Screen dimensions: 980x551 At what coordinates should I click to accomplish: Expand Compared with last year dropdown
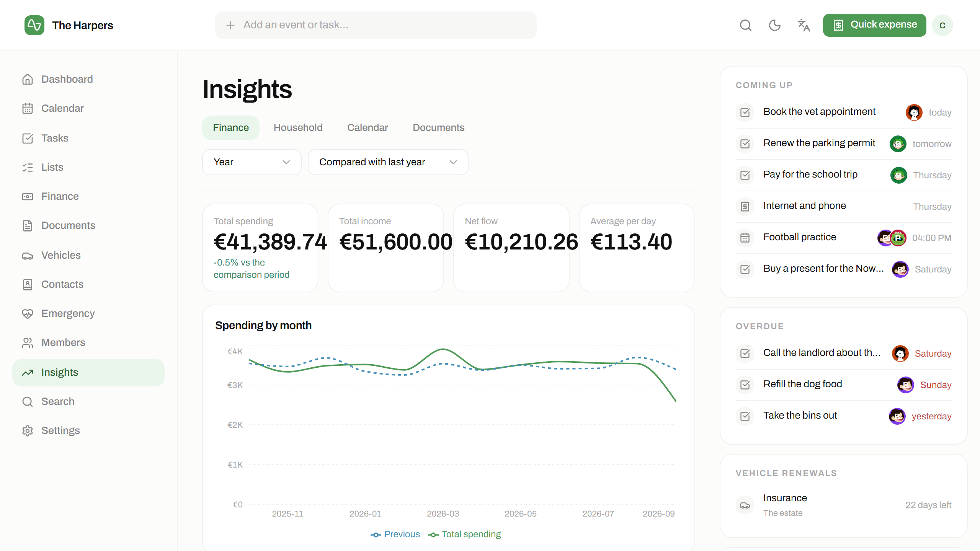[x=388, y=162]
